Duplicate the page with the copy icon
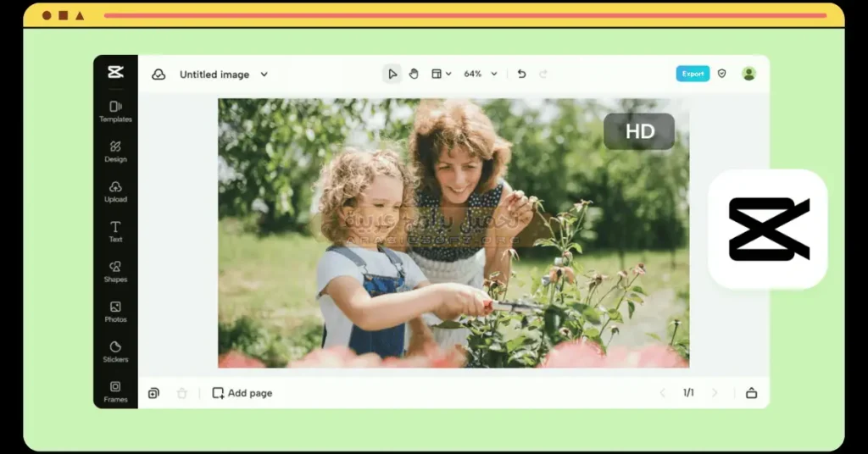Image resolution: width=868 pixels, height=454 pixels. 154,393
